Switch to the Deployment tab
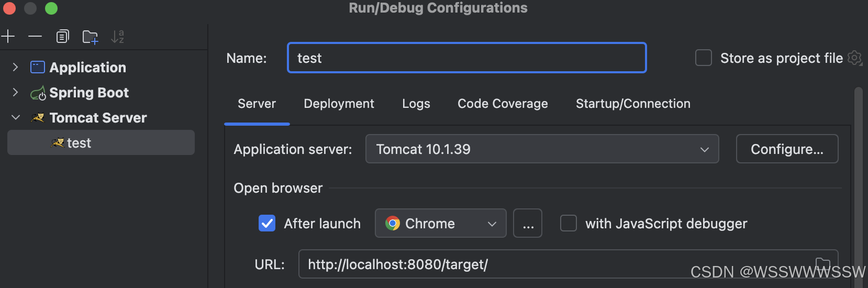868x288 pixels. pos(339,104)
